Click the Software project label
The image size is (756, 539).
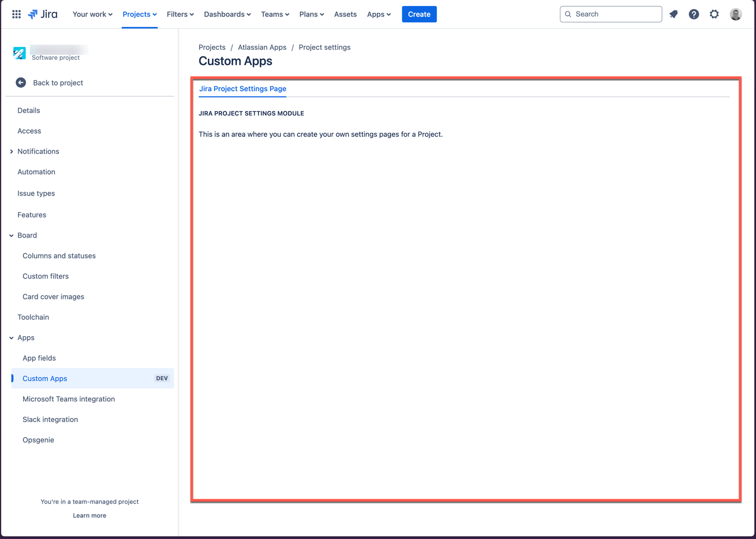[x=56, y=58]
